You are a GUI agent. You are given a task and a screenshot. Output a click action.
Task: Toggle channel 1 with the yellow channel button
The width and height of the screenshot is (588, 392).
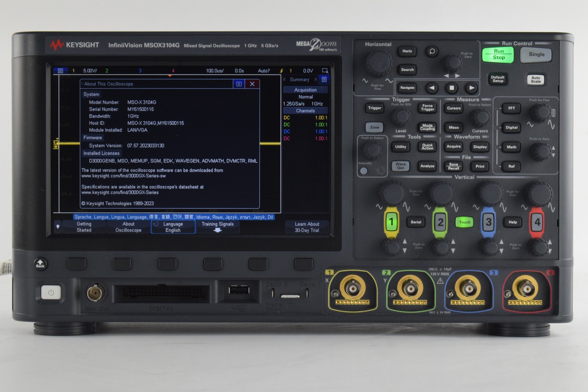pyautogui.click(x=391, y=222)
